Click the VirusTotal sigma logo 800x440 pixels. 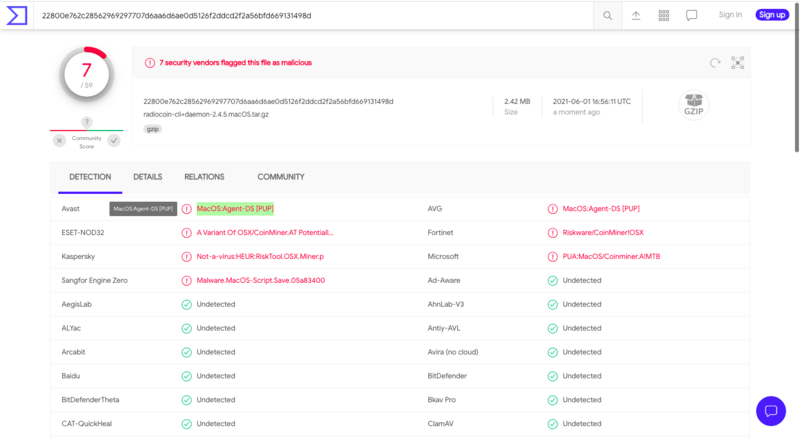coord(16,15)
